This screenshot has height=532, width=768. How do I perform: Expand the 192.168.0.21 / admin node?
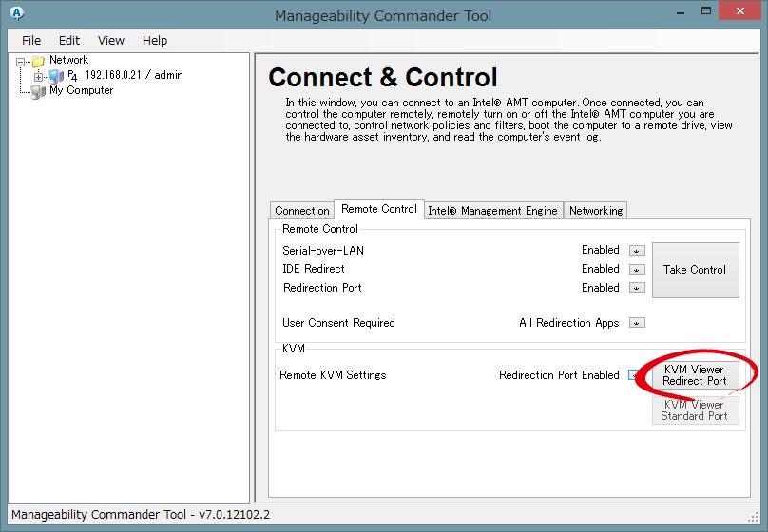click(x=38, y=77)
